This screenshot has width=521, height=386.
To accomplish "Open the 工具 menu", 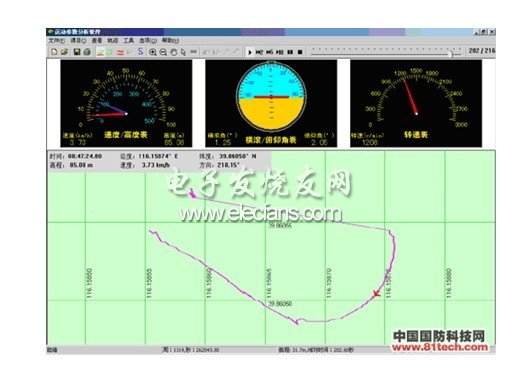I will 128,41.
